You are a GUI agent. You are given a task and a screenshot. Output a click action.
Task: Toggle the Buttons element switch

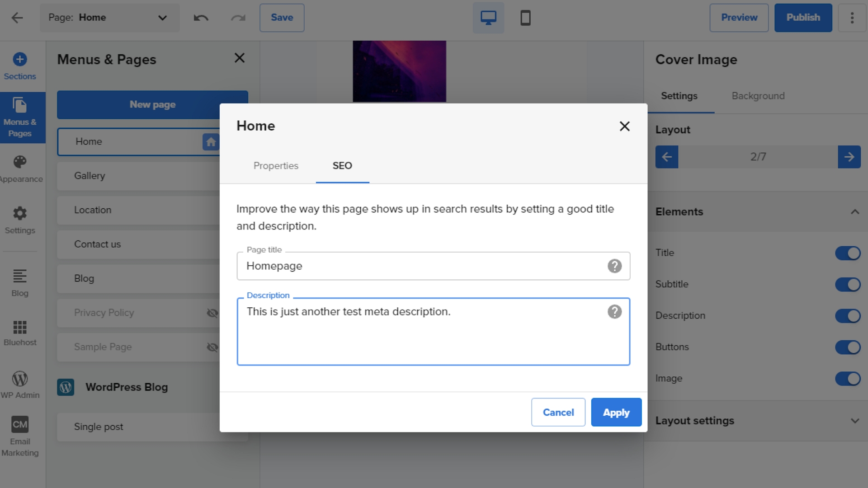point(848,347)
